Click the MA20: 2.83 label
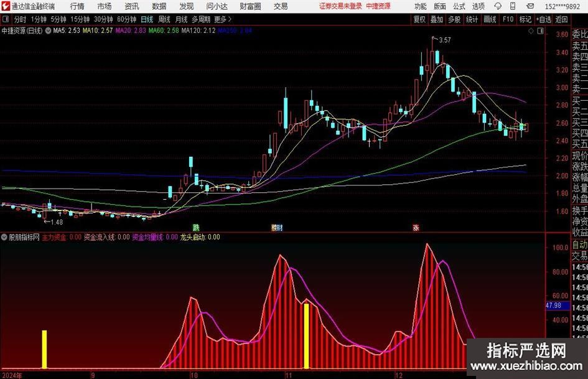The height and width of the screenshot is (379, 588). (x=131, y=30)
